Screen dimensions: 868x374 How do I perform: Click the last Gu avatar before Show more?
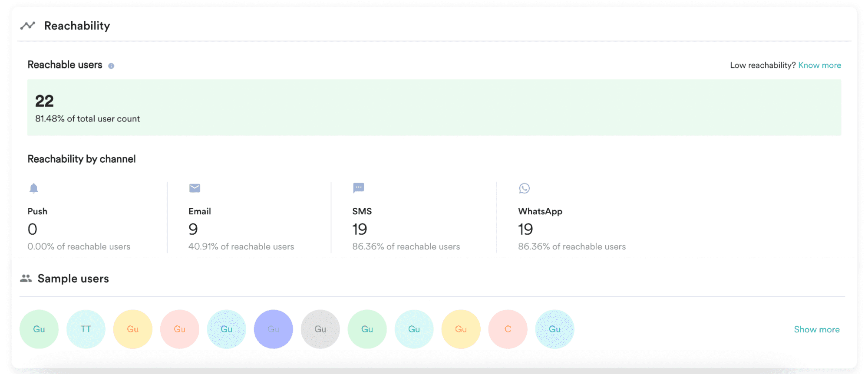point(554,329)
